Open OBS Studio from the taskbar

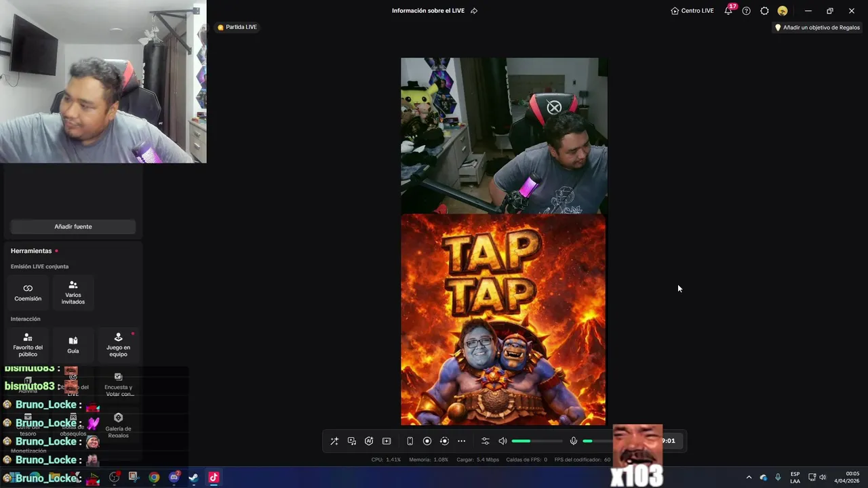click(x=115, y=477)
